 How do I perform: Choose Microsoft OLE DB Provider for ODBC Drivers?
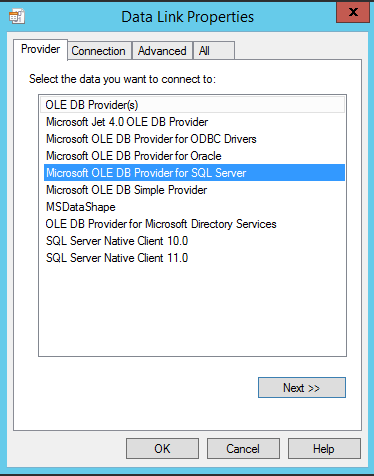[x=194, y=139]
